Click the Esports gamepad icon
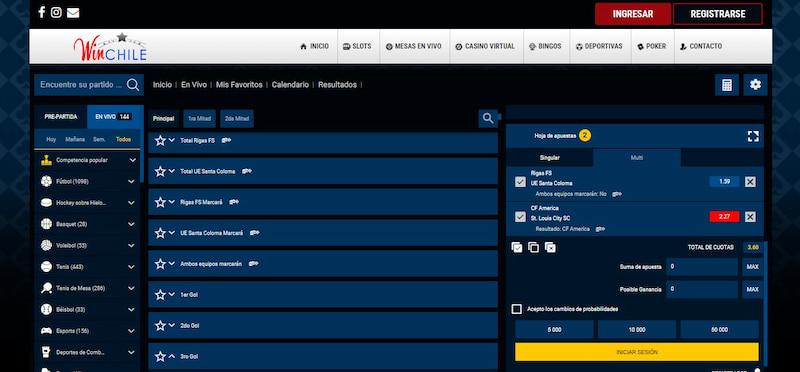 click(46, 331)
